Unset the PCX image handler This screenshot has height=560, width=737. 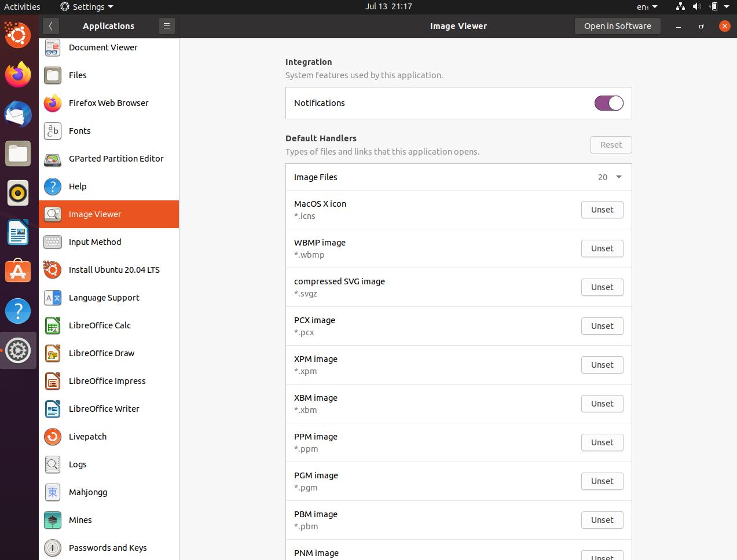(x=602, y=326)
